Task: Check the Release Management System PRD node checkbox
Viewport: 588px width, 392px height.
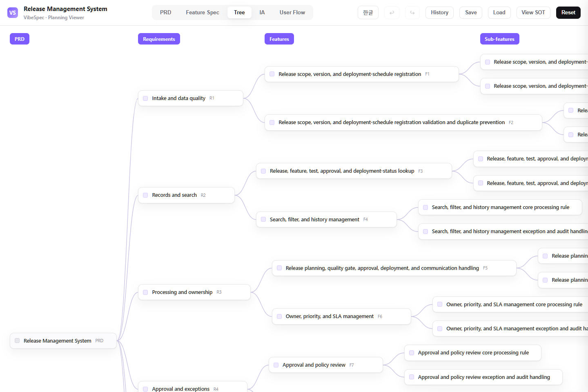Action: point(17,341)
